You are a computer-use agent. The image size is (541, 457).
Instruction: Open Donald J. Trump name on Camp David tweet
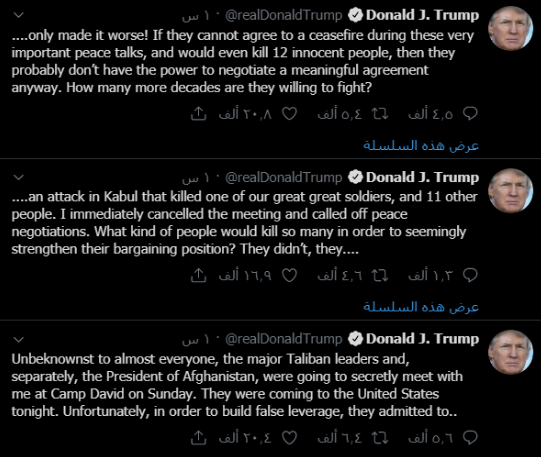click(x=422, y=339)
